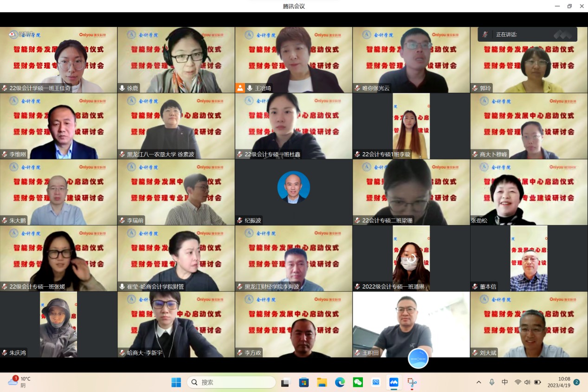Image resolution: width=588 pixels, height=392 pixels.
Task: Click the 正在讲话 speaking indicator bar
Action: tap(527, 34)
